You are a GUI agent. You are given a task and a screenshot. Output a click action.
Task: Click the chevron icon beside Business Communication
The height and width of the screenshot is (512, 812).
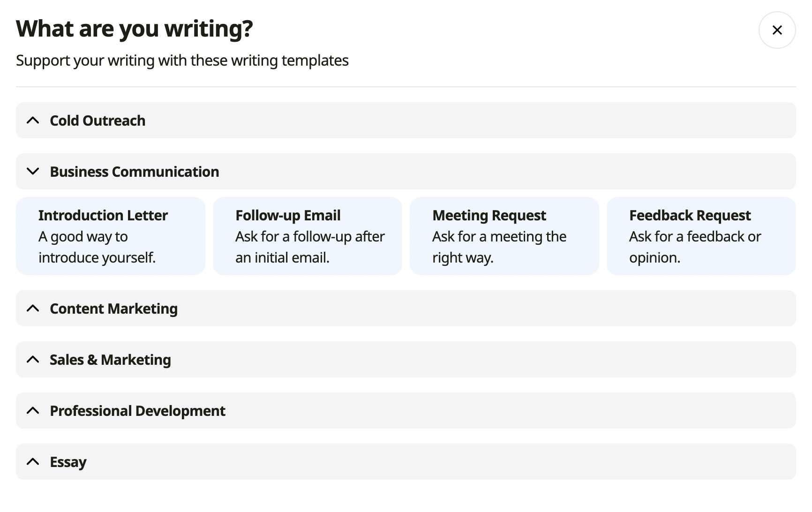pyautogui.click(x=33, y=172)
